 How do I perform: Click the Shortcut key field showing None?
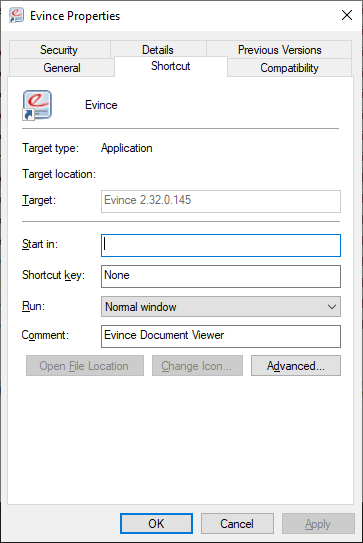coord(221,276)
